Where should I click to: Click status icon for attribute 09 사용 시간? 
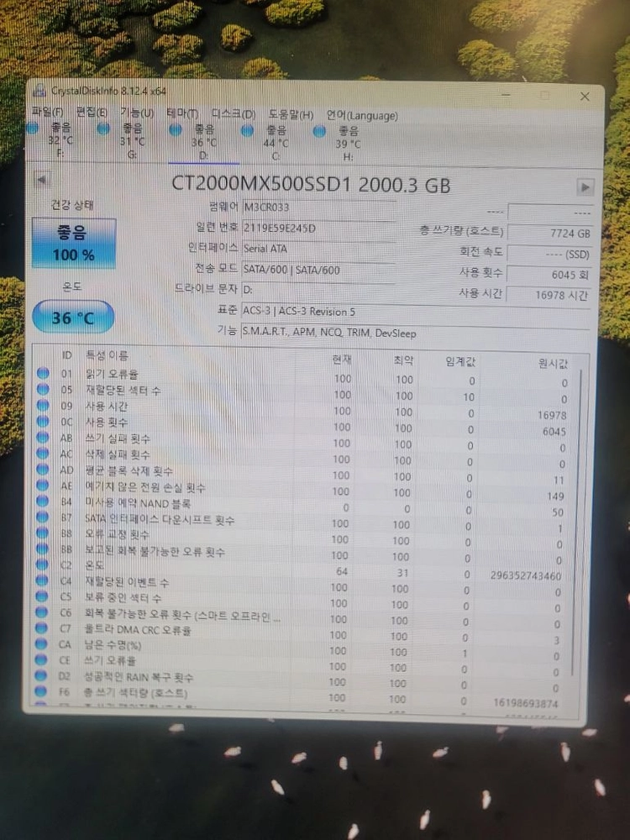point(43,406)
